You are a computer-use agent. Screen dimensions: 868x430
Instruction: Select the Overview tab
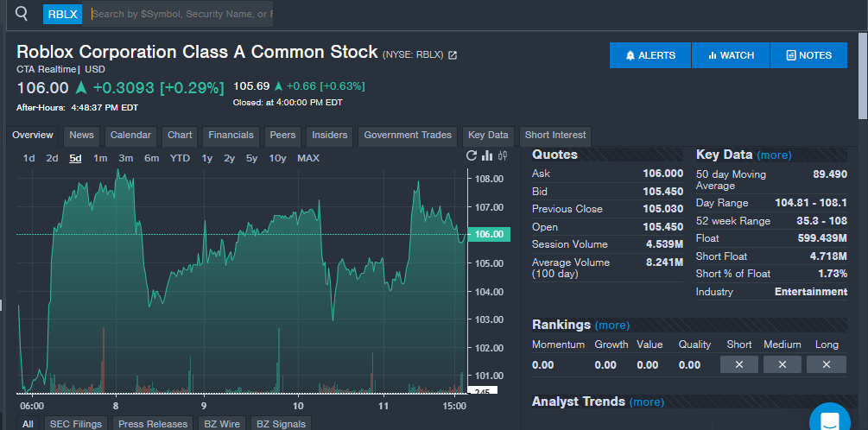[33, 136]
